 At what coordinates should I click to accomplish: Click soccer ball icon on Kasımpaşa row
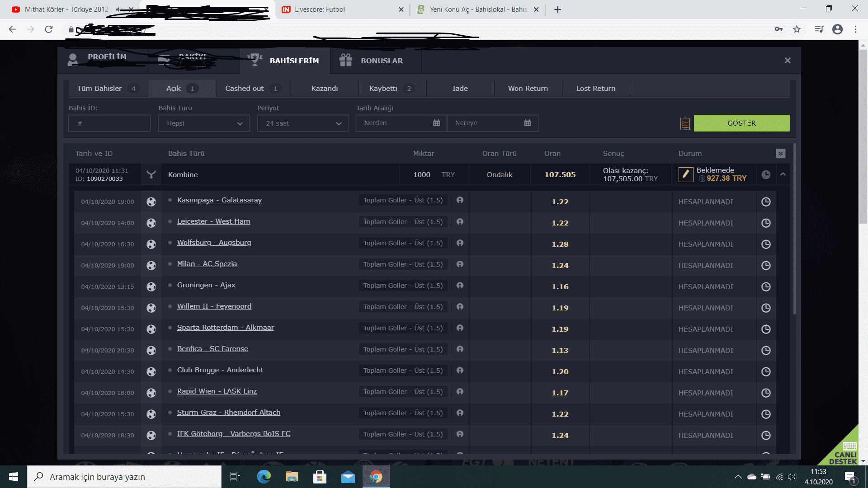[x=151, y=202]
